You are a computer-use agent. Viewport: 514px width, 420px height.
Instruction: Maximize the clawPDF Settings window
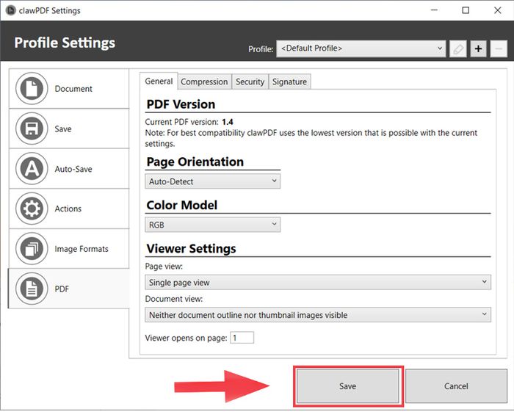tap(466, 10)
